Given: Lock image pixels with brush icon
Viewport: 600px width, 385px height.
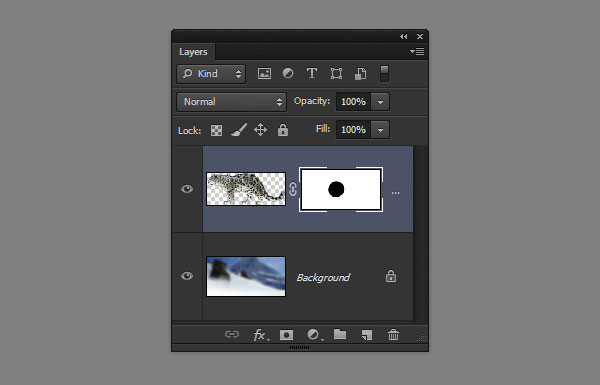Looking at the screenshot, I should (x=239, y=130).
